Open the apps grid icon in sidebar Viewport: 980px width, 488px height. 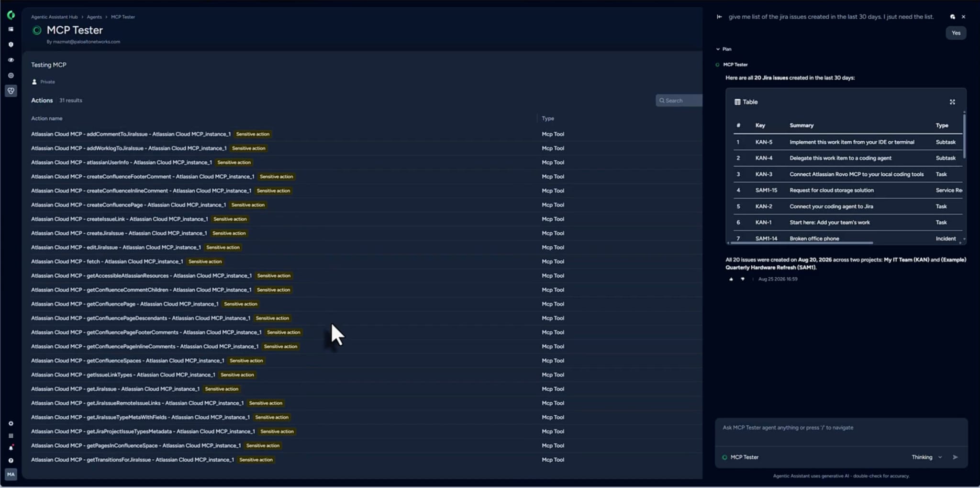tap(11, 436)
